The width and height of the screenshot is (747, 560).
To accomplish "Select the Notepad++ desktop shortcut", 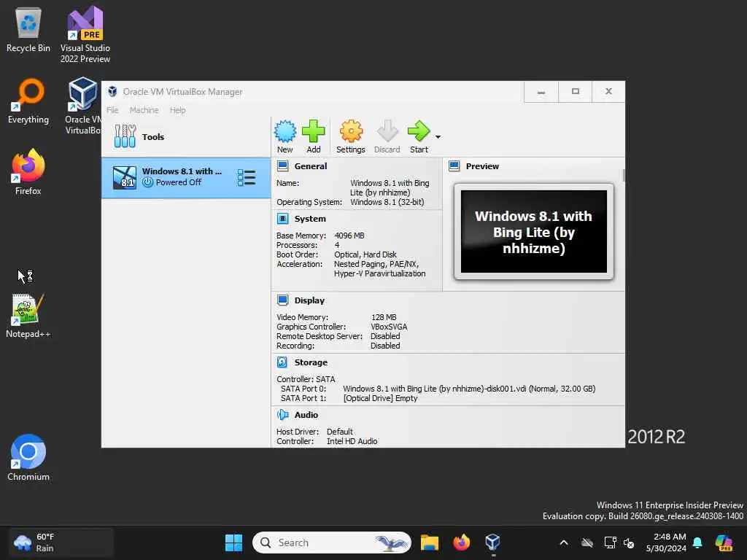I will coord(28,316).
